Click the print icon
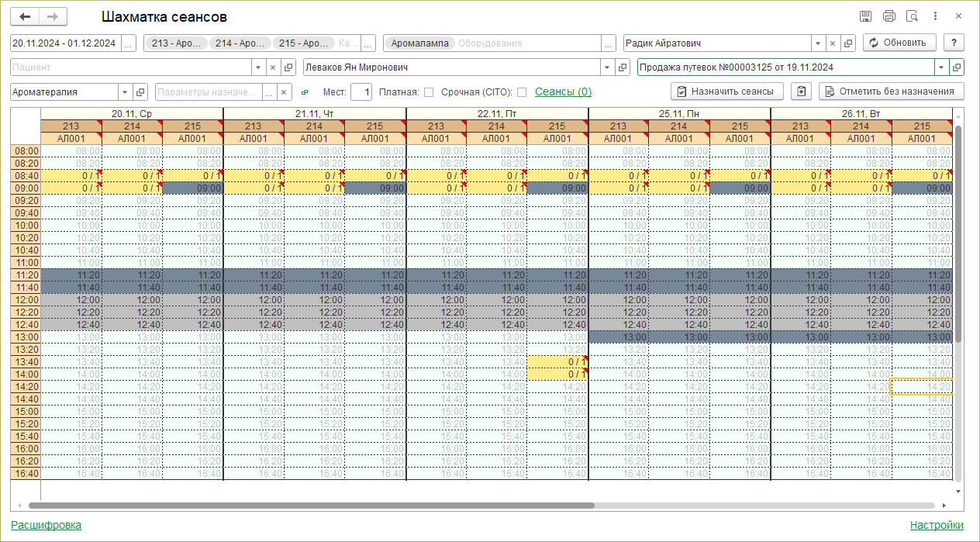Screen dimensions: 980x542 point(889,16)
